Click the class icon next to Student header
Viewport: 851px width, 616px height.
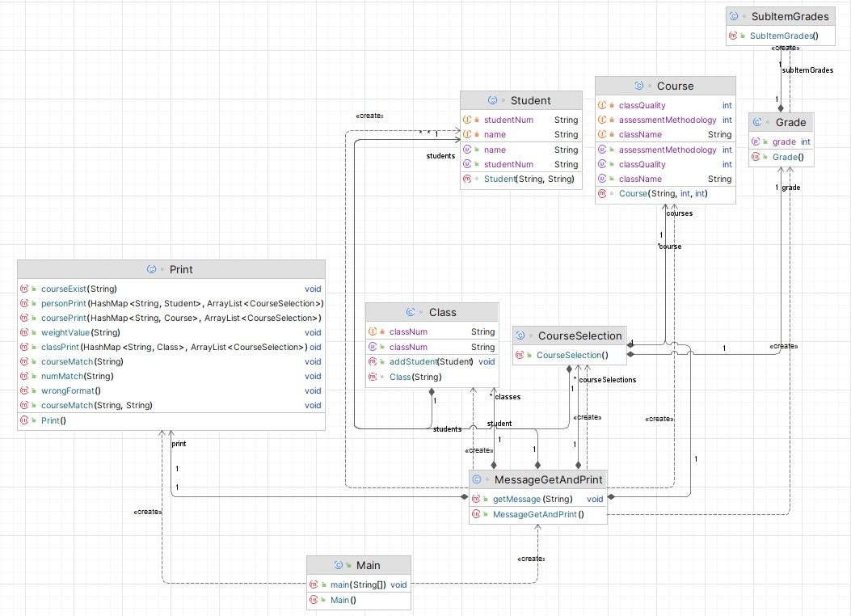click(x=492, y=100)
